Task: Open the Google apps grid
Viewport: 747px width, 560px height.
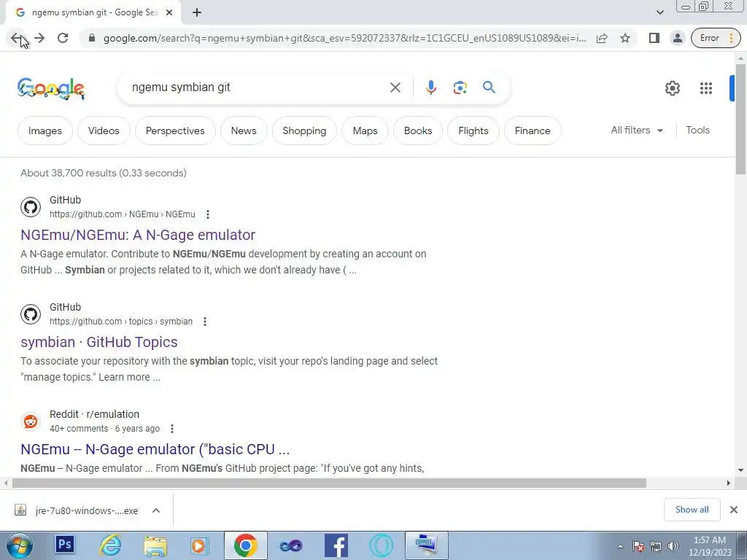Action: [705, 88]
